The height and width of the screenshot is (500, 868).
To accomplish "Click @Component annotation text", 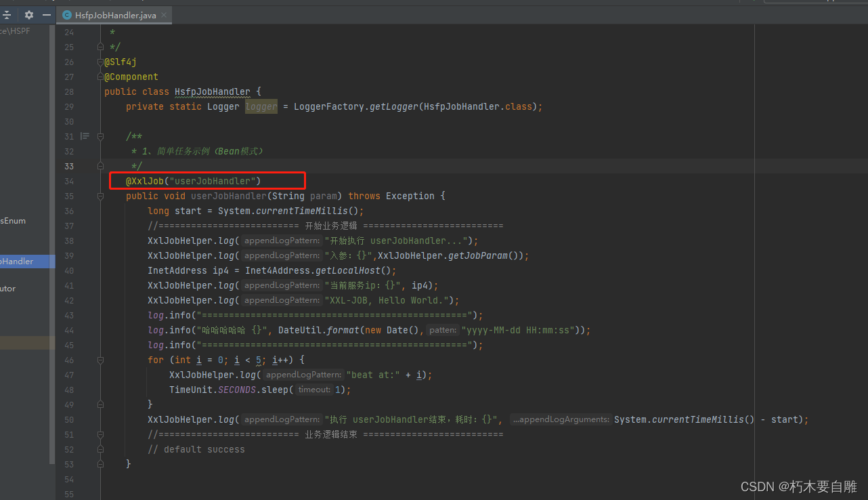I will pos(131,77).
